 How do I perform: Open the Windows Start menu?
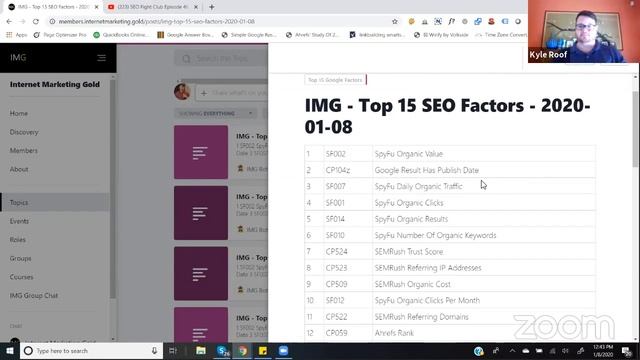[9, 351]
